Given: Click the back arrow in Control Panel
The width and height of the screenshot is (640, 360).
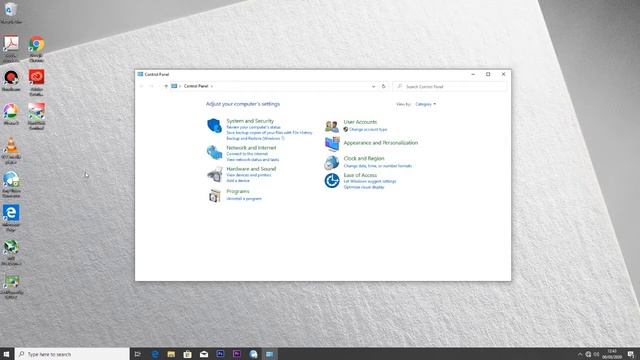Looking at the screenshot, I should click(142, 86).
